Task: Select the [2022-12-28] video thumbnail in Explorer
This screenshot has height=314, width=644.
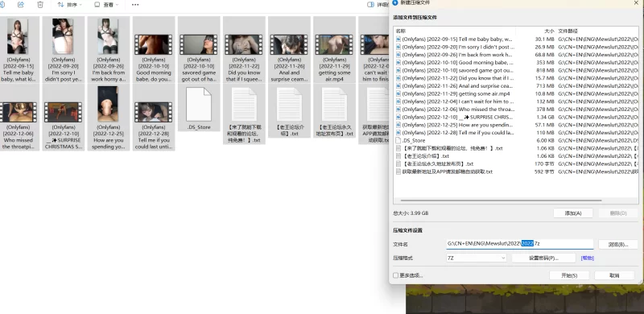Action: [153, 112]
